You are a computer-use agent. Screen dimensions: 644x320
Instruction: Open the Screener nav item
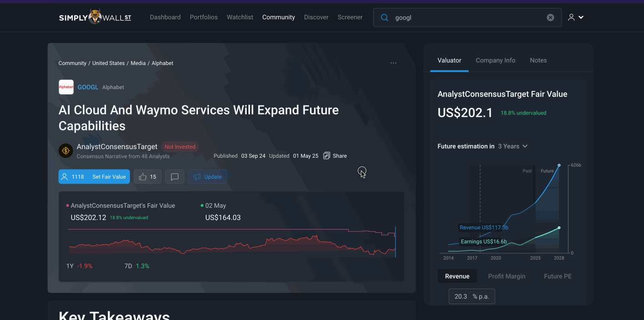coord(350,17)
